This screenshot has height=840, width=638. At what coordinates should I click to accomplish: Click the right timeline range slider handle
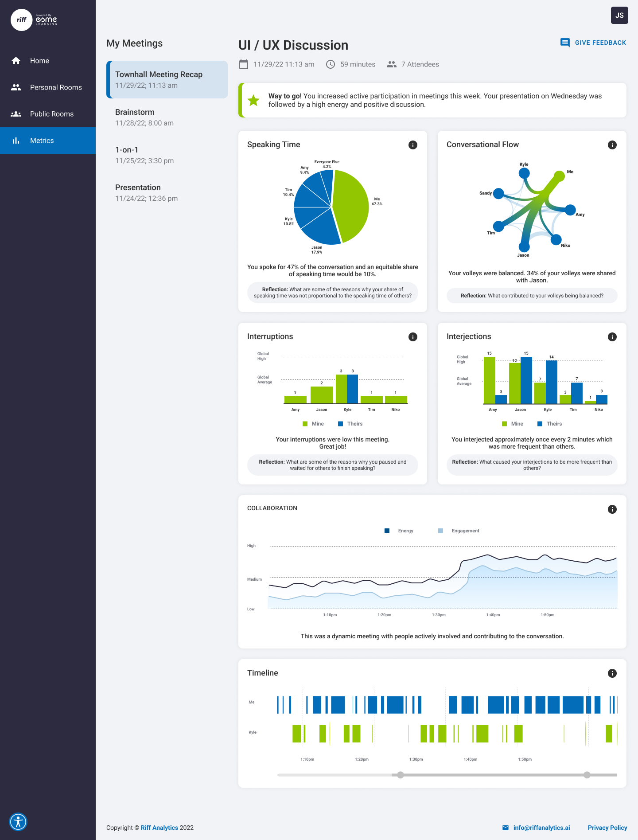coord(587,775)
